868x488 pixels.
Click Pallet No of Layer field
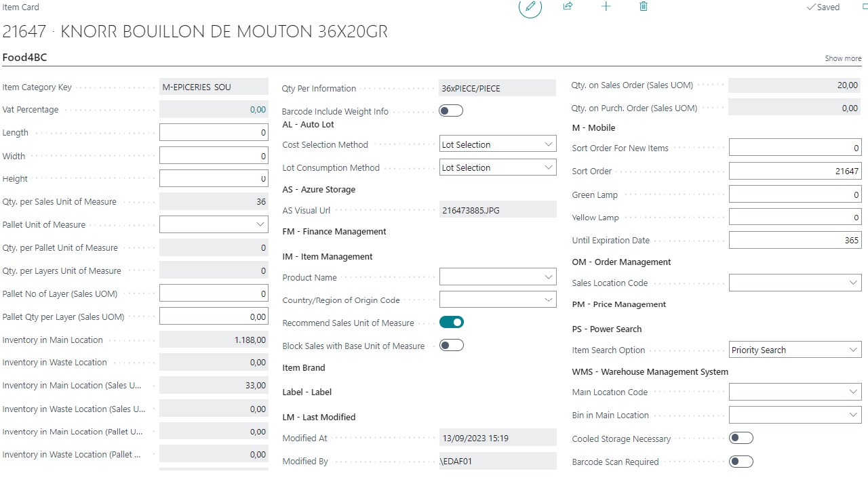214,293
